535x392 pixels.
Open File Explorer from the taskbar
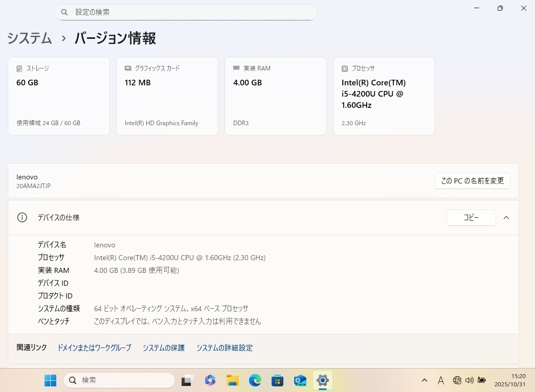coord(233,380)
